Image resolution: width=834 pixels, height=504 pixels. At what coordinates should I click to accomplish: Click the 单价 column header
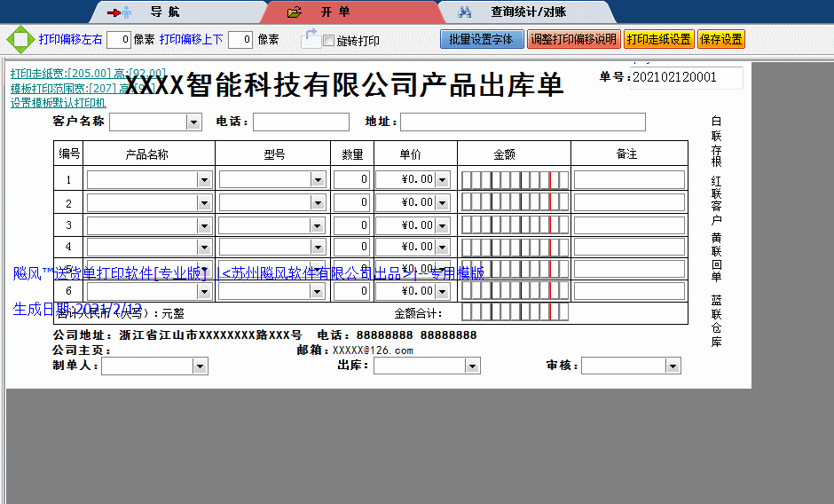tap(410, 154)
